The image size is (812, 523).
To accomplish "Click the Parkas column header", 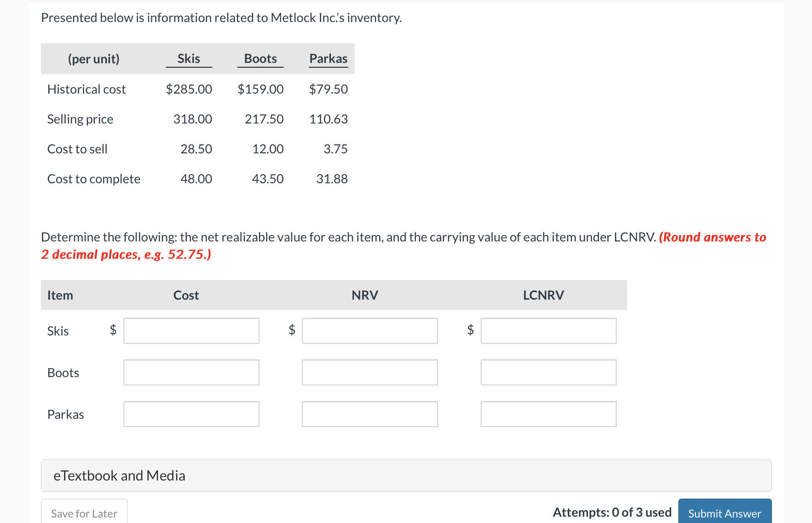I will point(328,58).
